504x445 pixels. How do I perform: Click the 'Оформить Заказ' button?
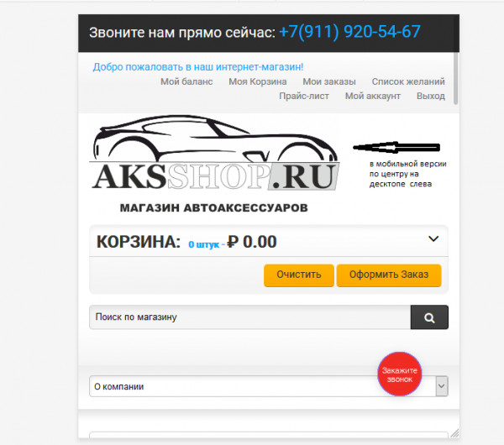(389, 275)
